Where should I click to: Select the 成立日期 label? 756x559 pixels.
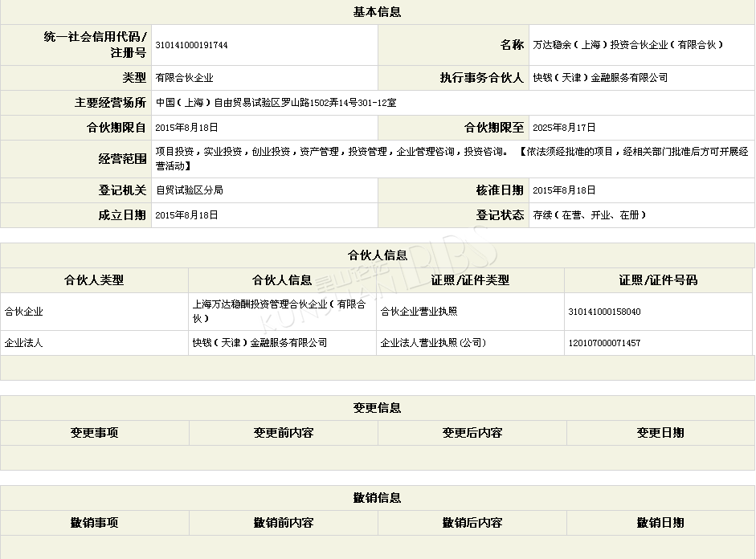[x=122, y=215]
